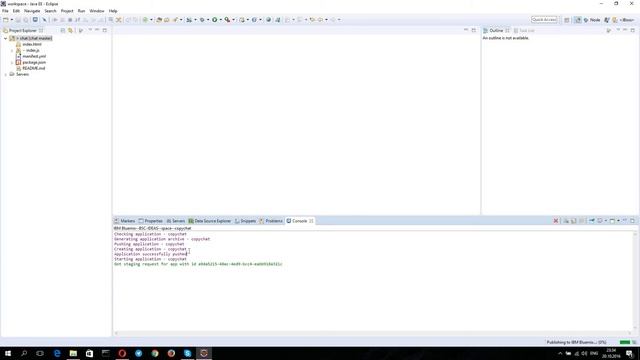Select the Console tab

click(x=300, y=221)
